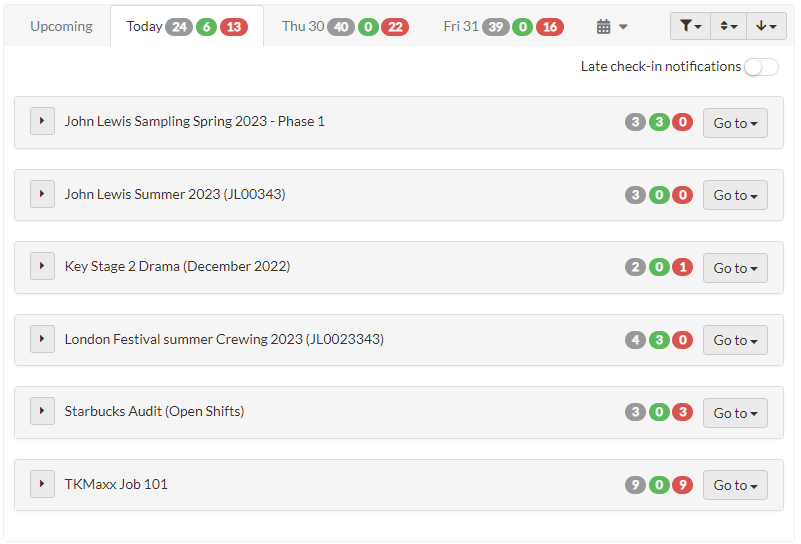This screenshot has width=801, height=544.
Task: Expand TKMaxx Job 101 row
Action: point(42,484)
